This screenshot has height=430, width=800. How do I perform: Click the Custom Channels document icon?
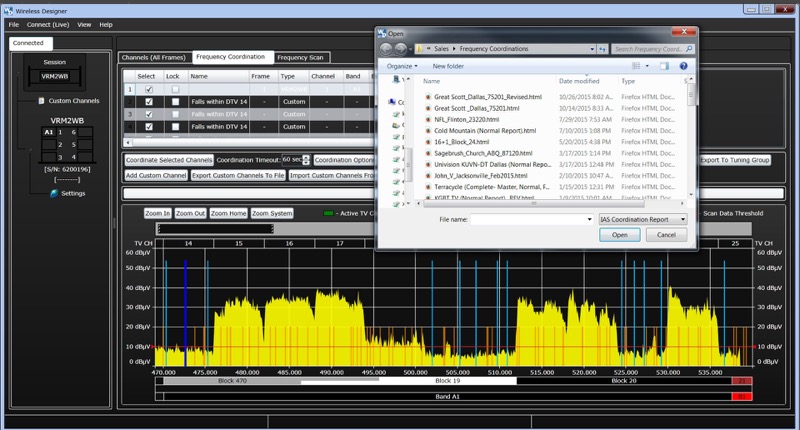41,100
